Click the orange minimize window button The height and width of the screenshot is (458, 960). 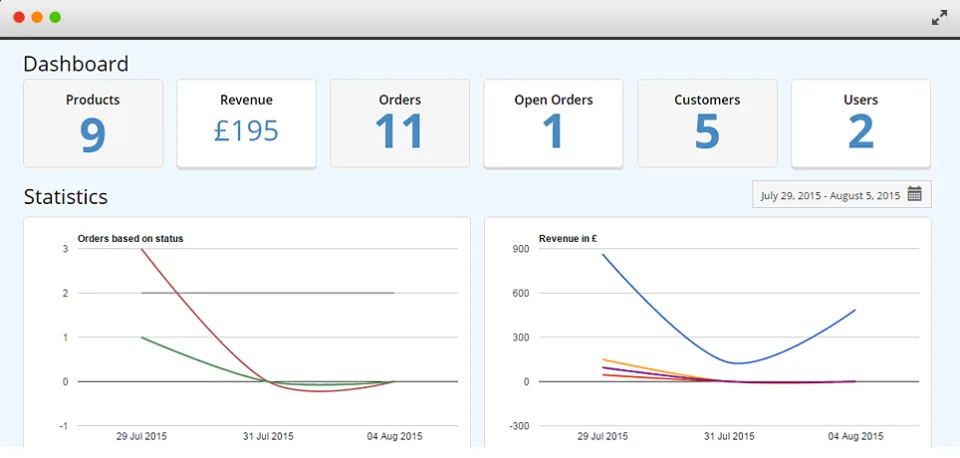pyautogui.click(x=37, y=17)
